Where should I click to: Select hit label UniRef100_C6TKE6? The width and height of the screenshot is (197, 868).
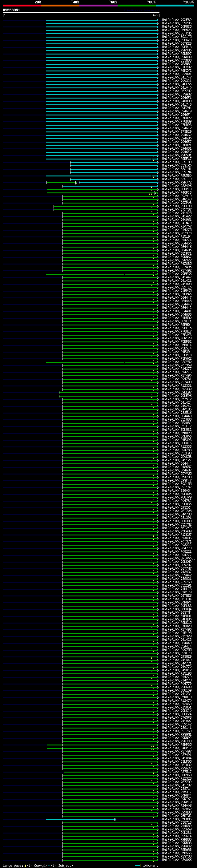click(x=177, y=43)
